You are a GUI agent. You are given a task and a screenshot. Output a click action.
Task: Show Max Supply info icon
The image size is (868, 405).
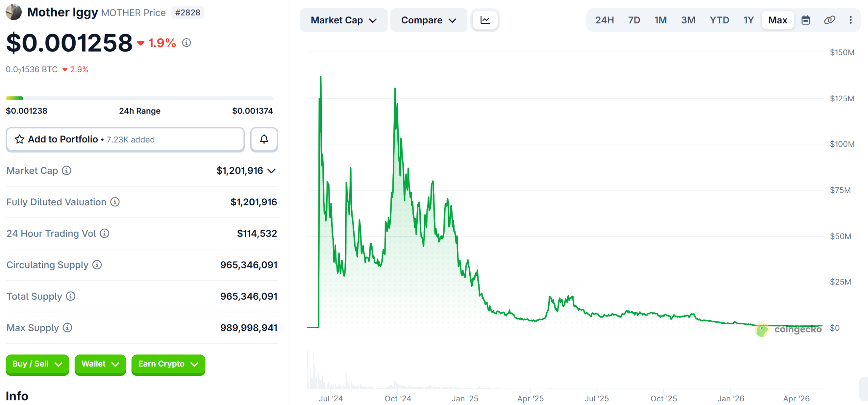click(67, 328)
